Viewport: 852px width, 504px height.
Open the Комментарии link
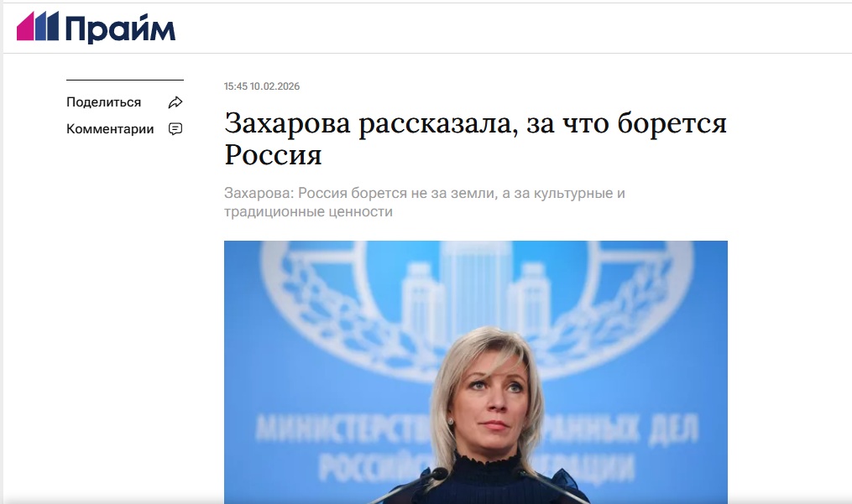(x=110, y=128)
